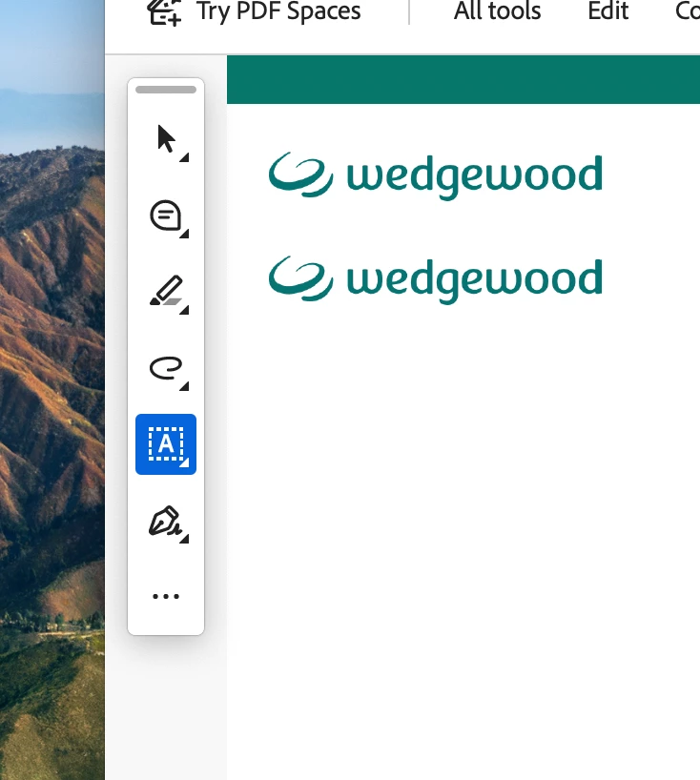Open the fountain pen sign tool
Viewport: 700px width, 780px height.
coord(166,521)
